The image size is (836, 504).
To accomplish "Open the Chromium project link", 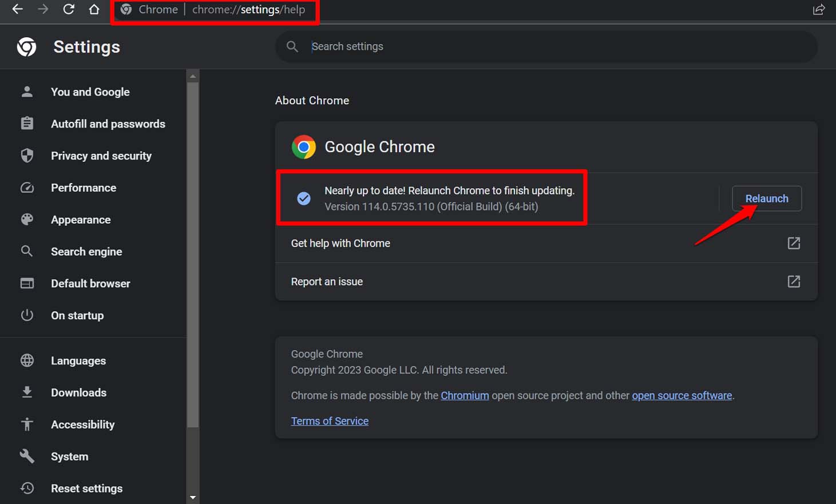I will point(465,395).
